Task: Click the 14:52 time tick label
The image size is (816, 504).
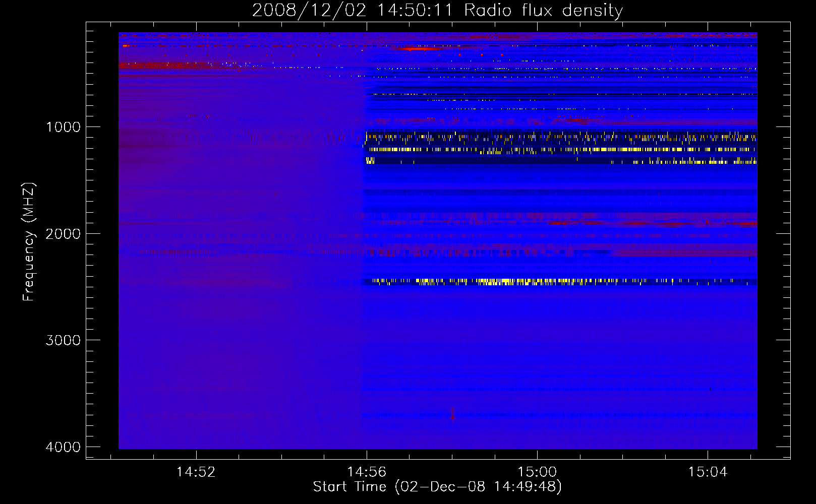Action: [x=196, y=472]
